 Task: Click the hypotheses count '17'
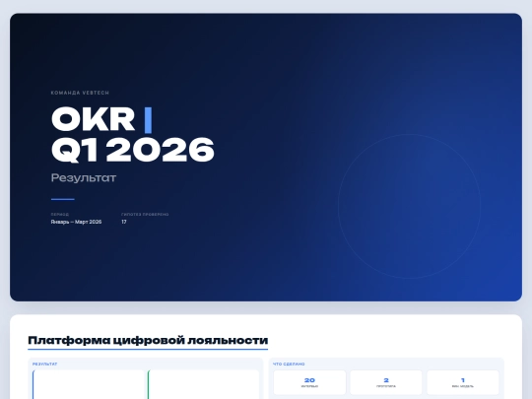click(x=124, y=222)
